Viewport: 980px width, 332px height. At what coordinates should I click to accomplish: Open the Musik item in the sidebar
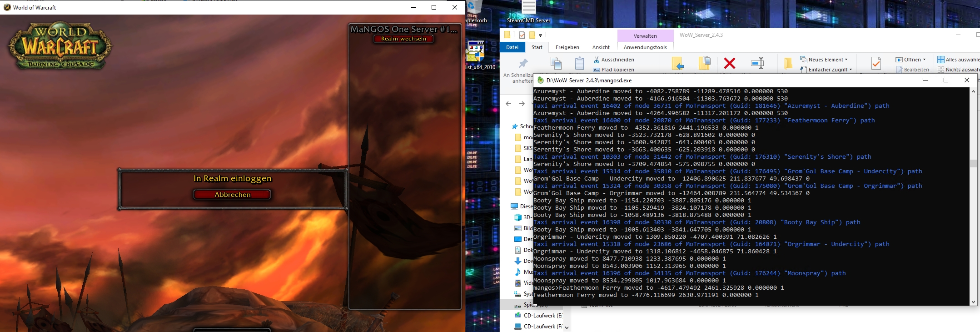coord(523,272)
